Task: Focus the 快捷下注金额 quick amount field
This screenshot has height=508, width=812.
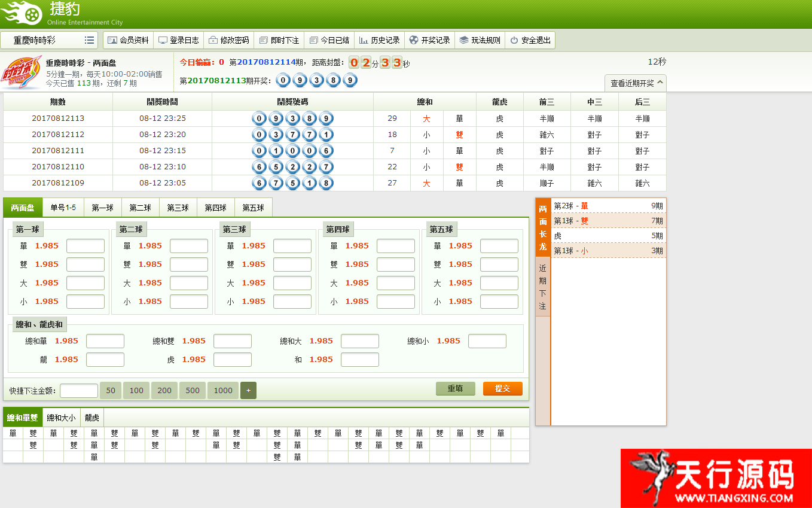Action: click(x=79, y=391)
